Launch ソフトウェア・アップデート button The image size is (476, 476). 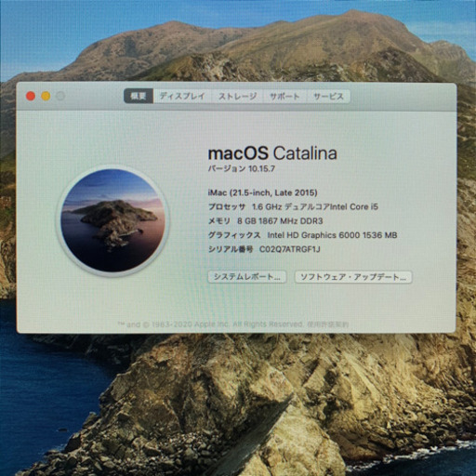[353, 277]
